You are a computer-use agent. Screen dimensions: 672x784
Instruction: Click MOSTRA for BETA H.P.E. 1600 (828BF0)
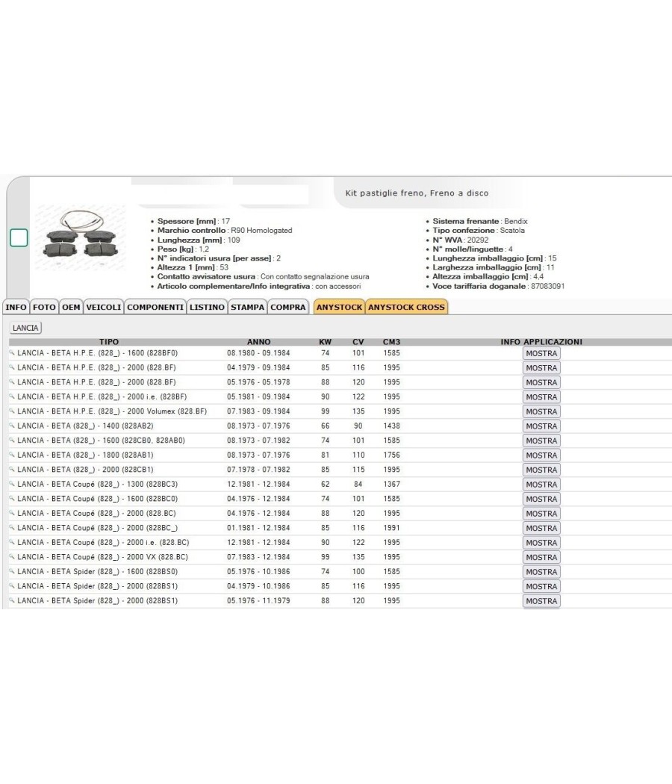(x=541, y=353)
